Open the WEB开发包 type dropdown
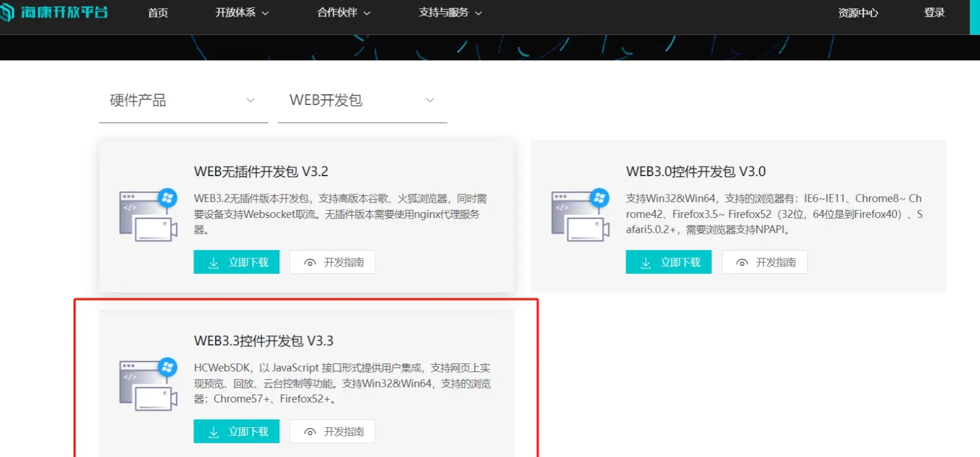The image size is (980, 457). pos(362,101)
